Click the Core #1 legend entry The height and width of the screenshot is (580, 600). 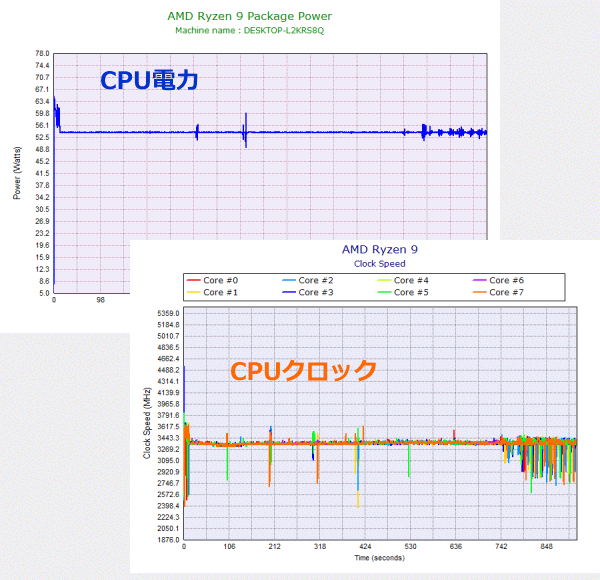tap(212, 292)
